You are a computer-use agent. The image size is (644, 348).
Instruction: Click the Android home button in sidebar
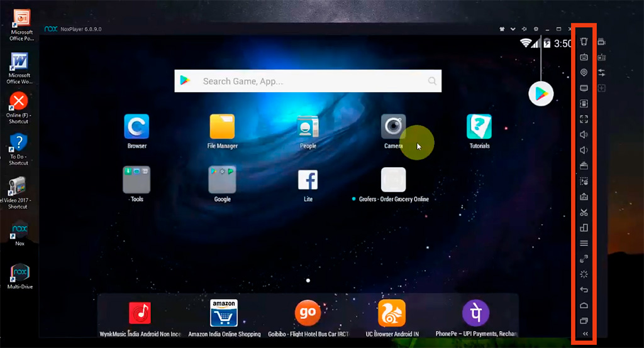click(584, 305)
